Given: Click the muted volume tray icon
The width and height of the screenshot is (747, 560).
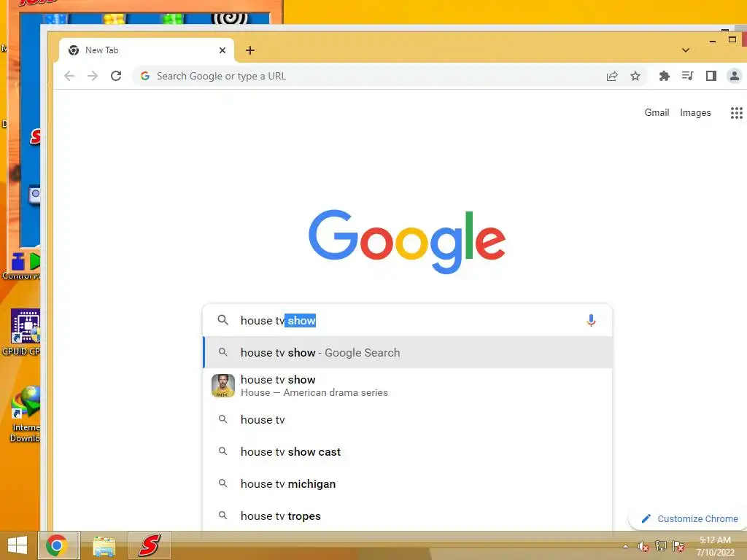Looking at the screenshot, I should tap(643, 546).
